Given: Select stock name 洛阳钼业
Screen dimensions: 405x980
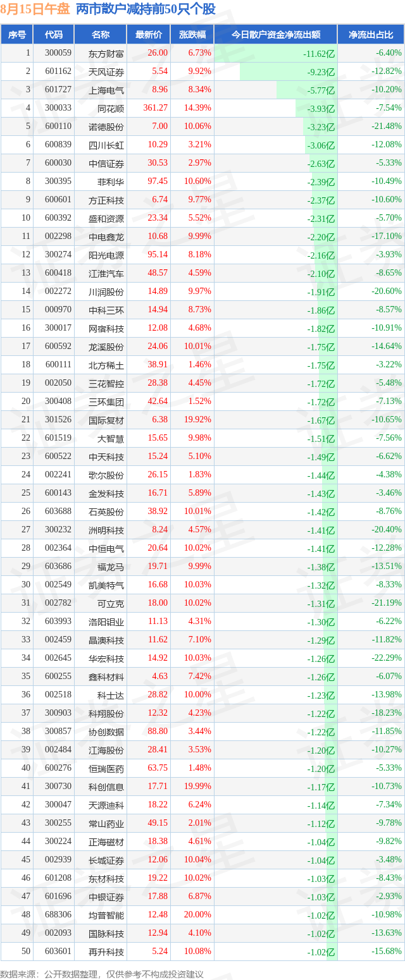Looking at the screenshot, I should [x=106, y=622].
